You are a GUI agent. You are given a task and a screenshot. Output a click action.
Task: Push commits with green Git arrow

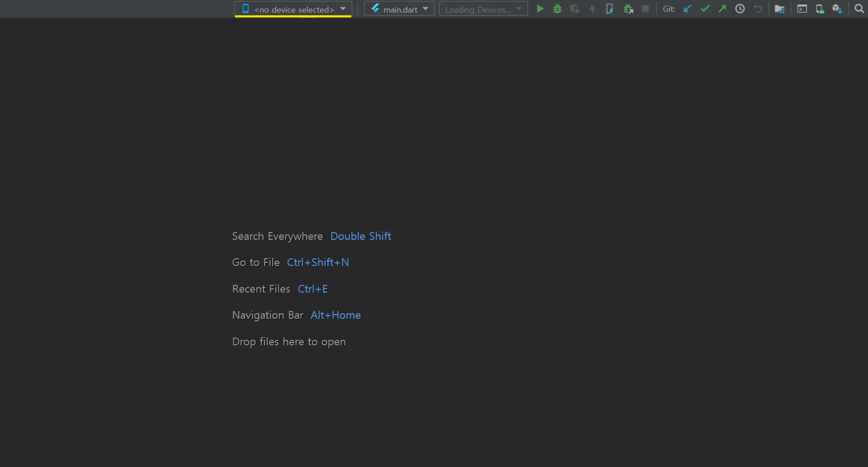722,9
